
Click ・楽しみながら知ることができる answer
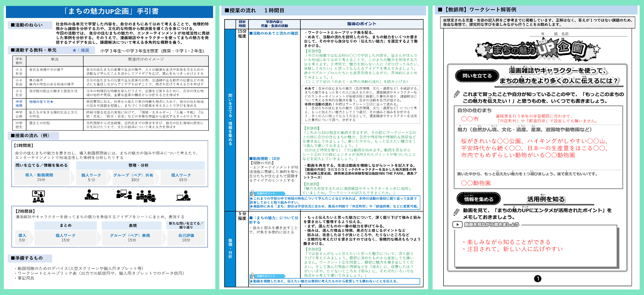click(506, 242)
